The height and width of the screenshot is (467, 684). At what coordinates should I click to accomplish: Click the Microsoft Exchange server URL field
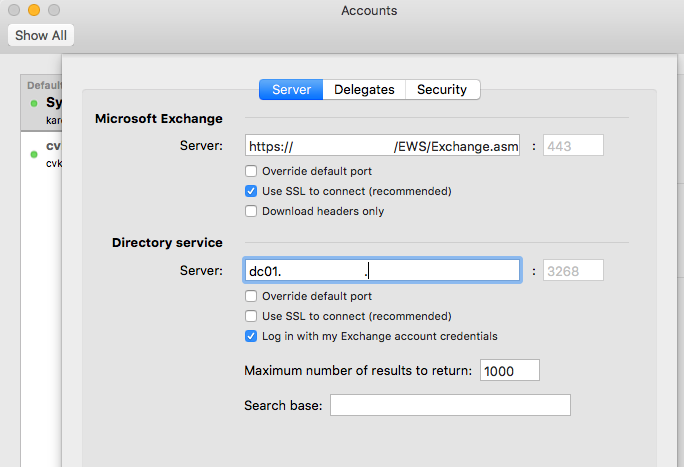[382, 146]
